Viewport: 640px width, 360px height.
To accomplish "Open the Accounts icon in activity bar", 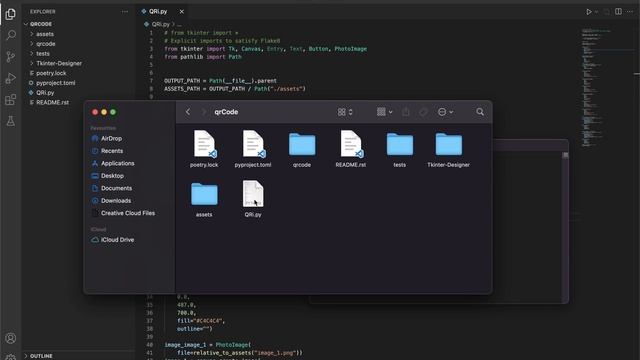I will 11,338.
